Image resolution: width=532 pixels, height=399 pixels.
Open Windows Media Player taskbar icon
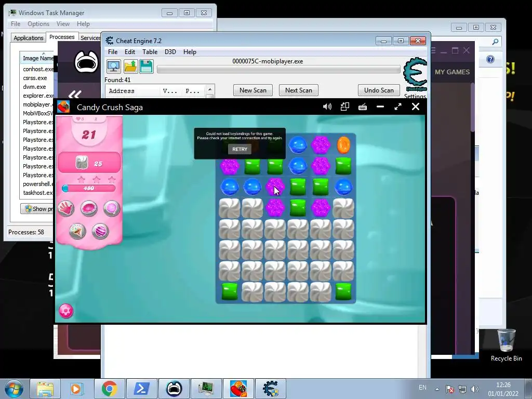[x=77, y=389]
